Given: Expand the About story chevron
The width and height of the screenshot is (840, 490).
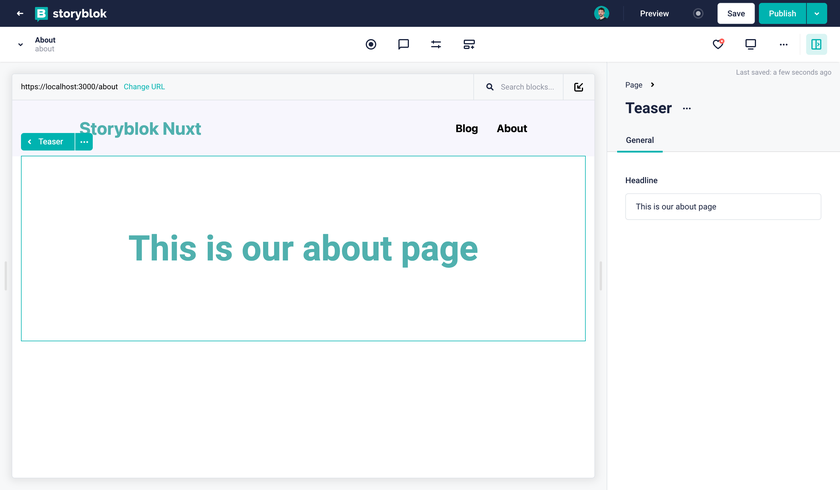Looking at the screenshot, I should point(20,44).
